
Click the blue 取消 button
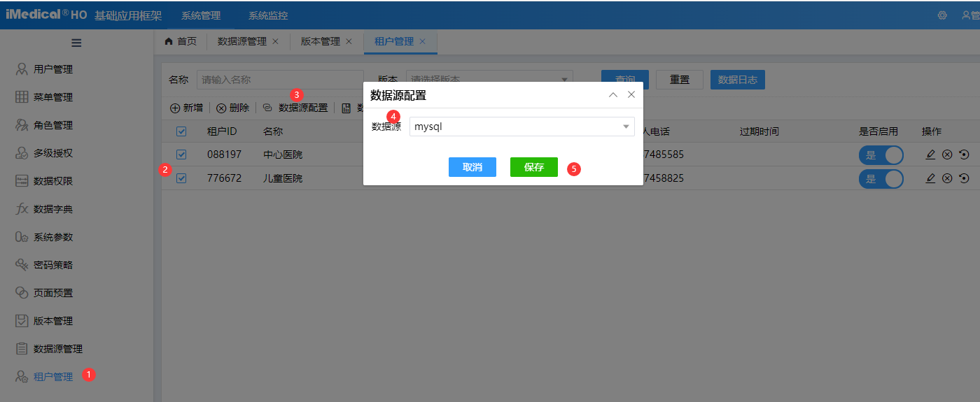coord(472,167)
